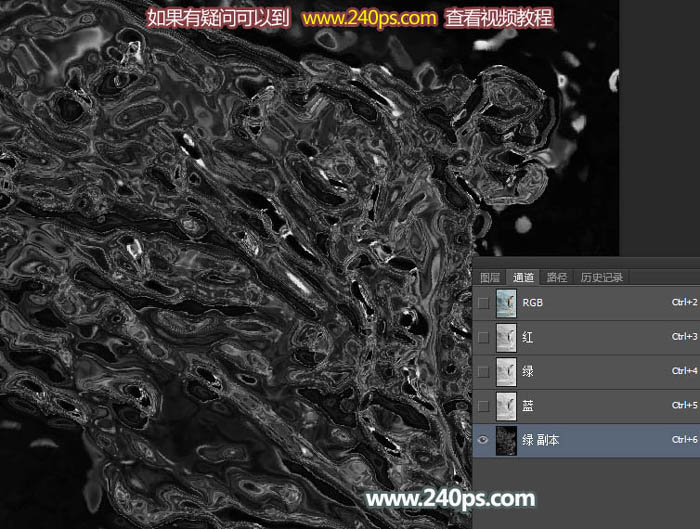Select the 通道 (Channels) tab
Viewport: 700px width, 529px height.
click(x=523, y=278)
